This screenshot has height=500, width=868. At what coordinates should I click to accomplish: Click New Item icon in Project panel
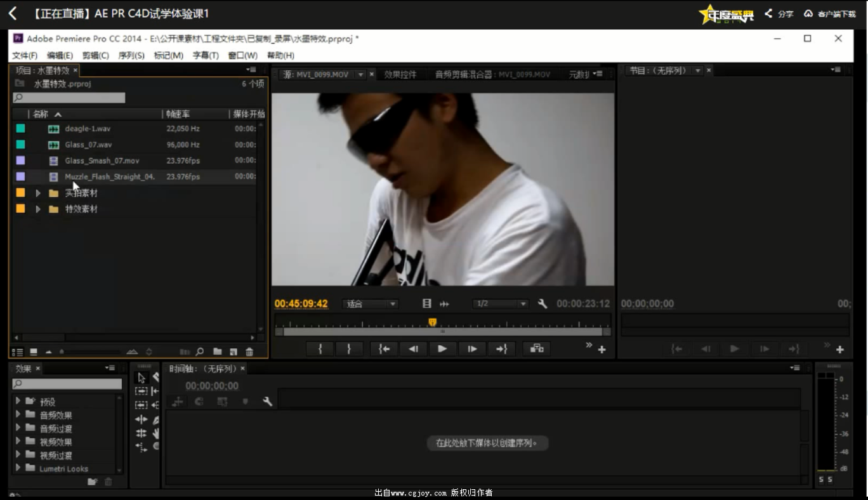pyautogui.click(x=233, y=352)
